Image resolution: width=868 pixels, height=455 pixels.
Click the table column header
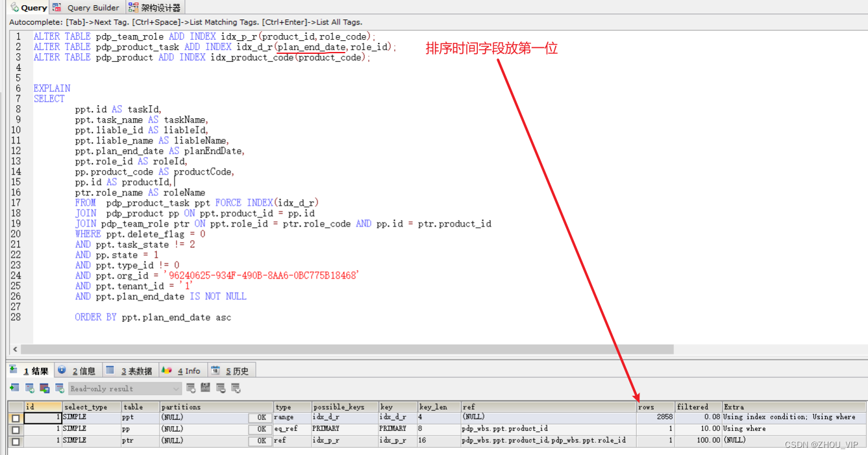tap(140, 407)
